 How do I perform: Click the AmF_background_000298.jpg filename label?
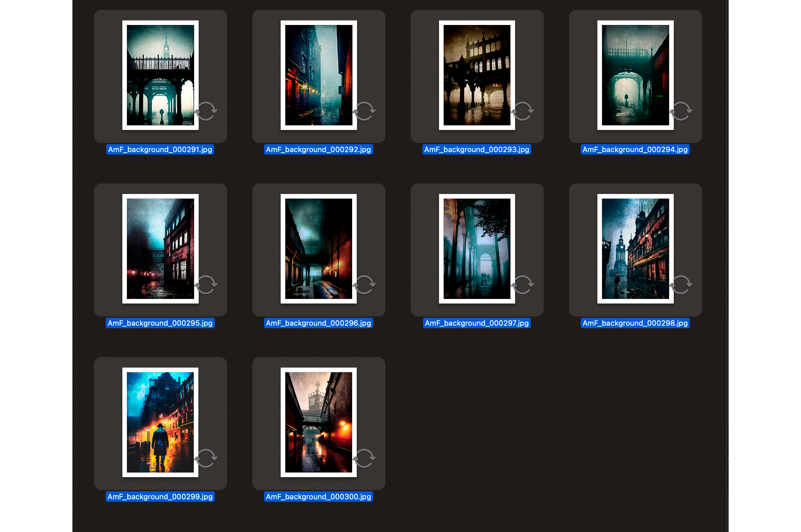pos(635,323)
